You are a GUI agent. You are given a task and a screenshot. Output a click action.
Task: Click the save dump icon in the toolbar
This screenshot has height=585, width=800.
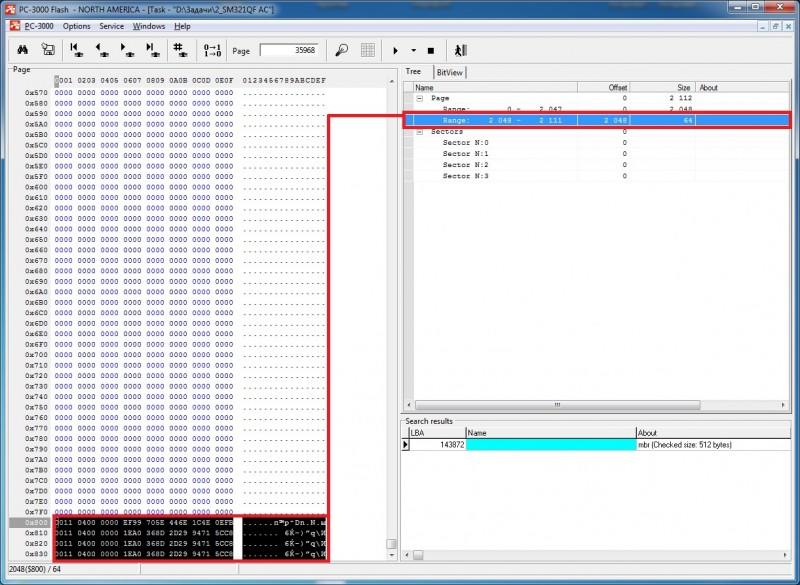coord(48,50)
